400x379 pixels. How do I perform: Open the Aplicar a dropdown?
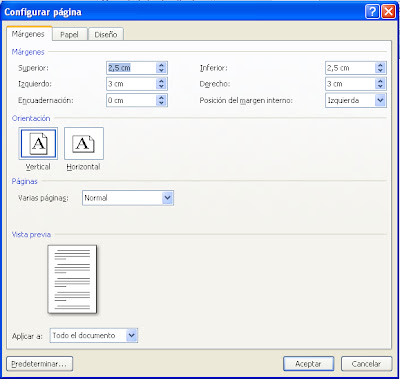[94, 335]
